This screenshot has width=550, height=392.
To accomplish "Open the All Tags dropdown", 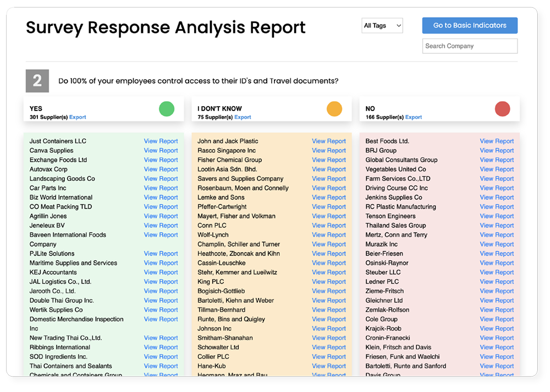I will click(x=382, y=26).
